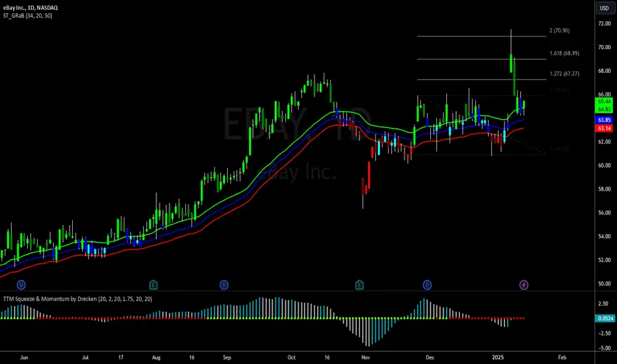
Task: Click the 1.272 (67.27) Fibonacci label
Action: 564,73
